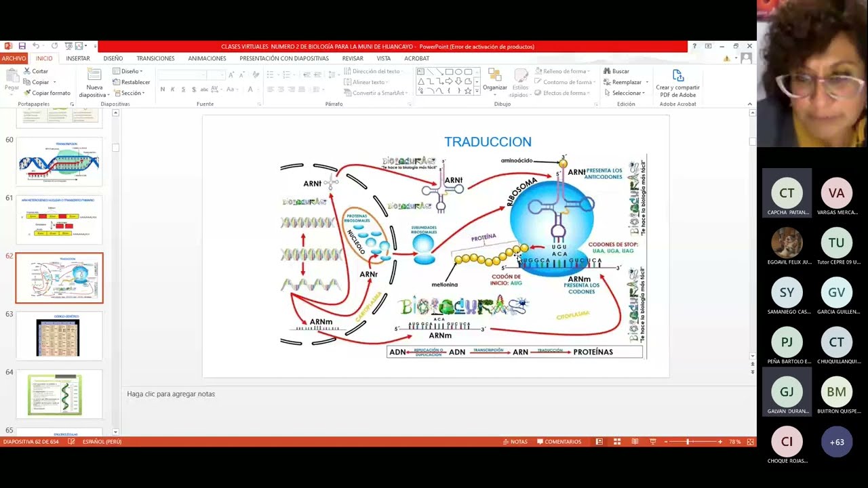
Task: Toggle strikethrough abc formatting
Action: tap(205, 89)
